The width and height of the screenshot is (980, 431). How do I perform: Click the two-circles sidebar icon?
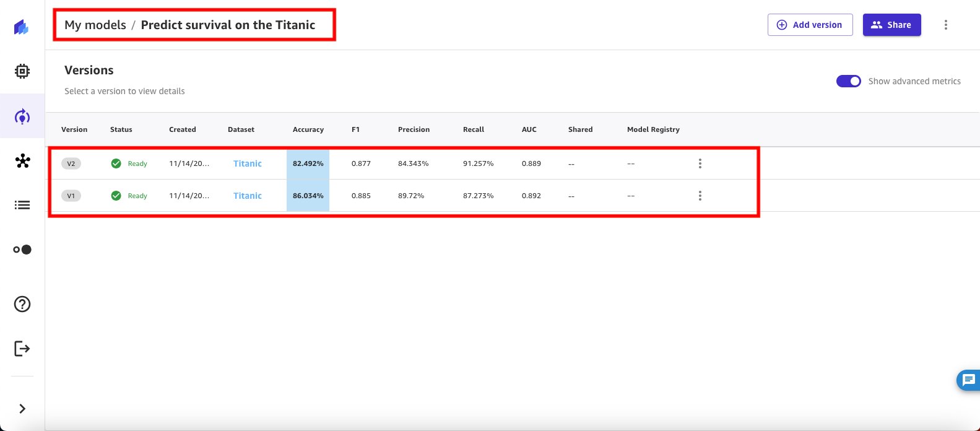pyautogui.click(x=22, y=250)
